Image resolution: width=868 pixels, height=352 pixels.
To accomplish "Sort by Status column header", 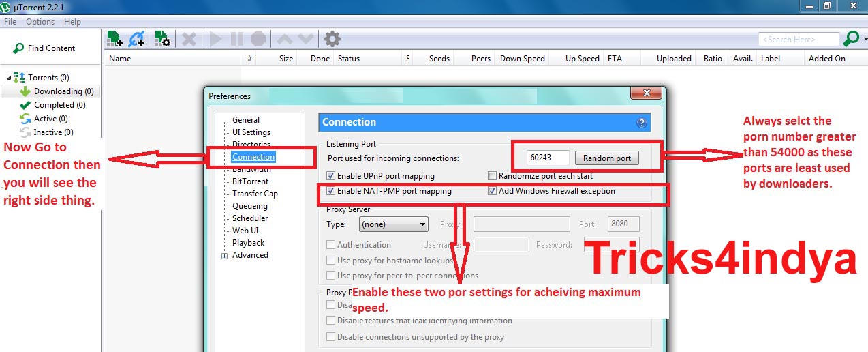I will (349, 59).
